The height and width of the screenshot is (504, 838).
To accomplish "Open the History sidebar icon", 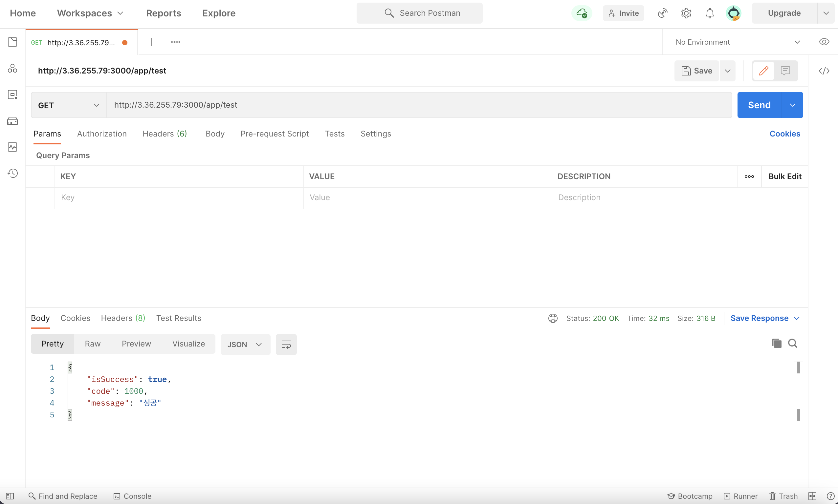I will (12, 173).
